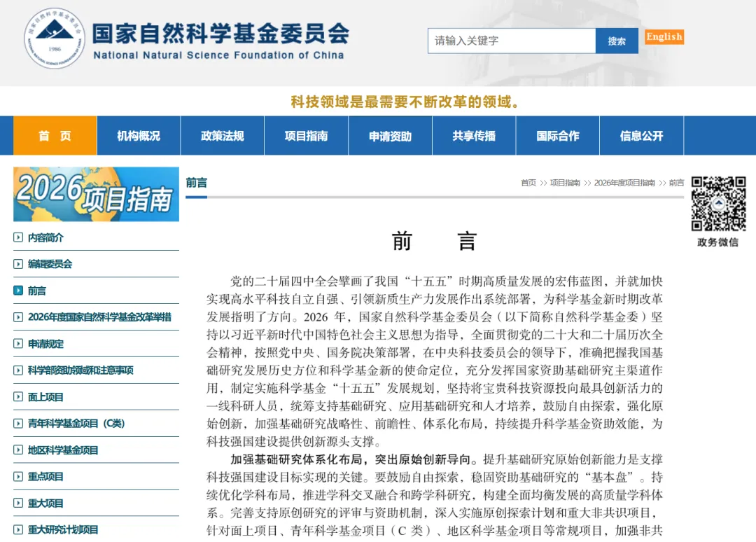This screenshot has height=542, width=756.
Task: Open 重大项目 sidebar link
Action: pos(45,503)
